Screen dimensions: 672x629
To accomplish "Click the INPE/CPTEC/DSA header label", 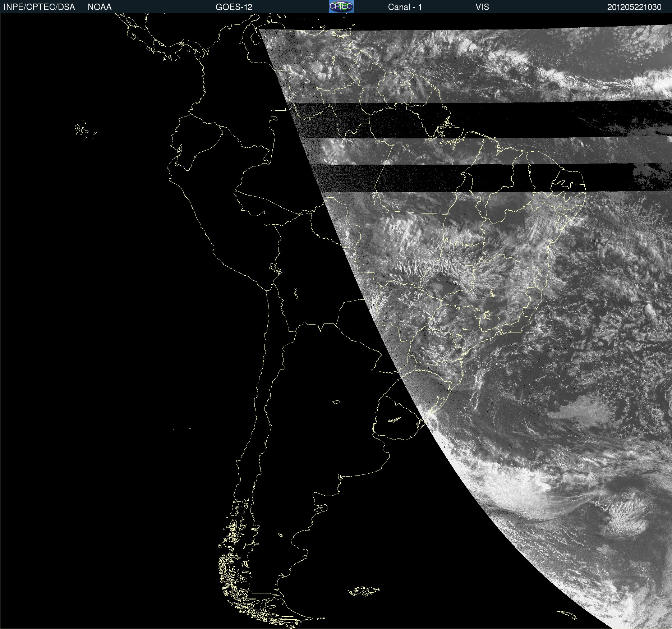I will coord(39,7).
